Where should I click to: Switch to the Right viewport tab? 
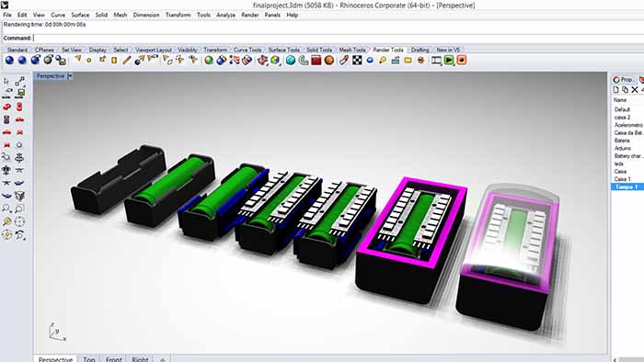coord(140,358)
